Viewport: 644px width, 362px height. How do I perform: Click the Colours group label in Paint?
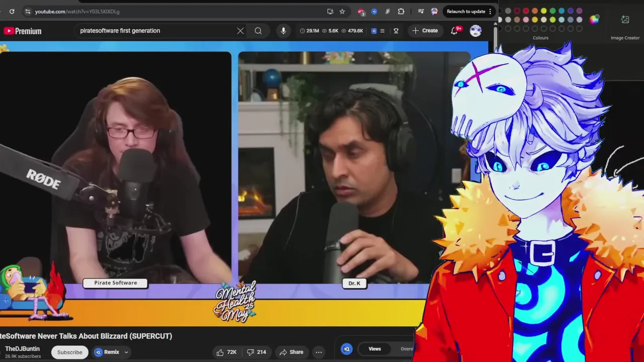(540, 38)
